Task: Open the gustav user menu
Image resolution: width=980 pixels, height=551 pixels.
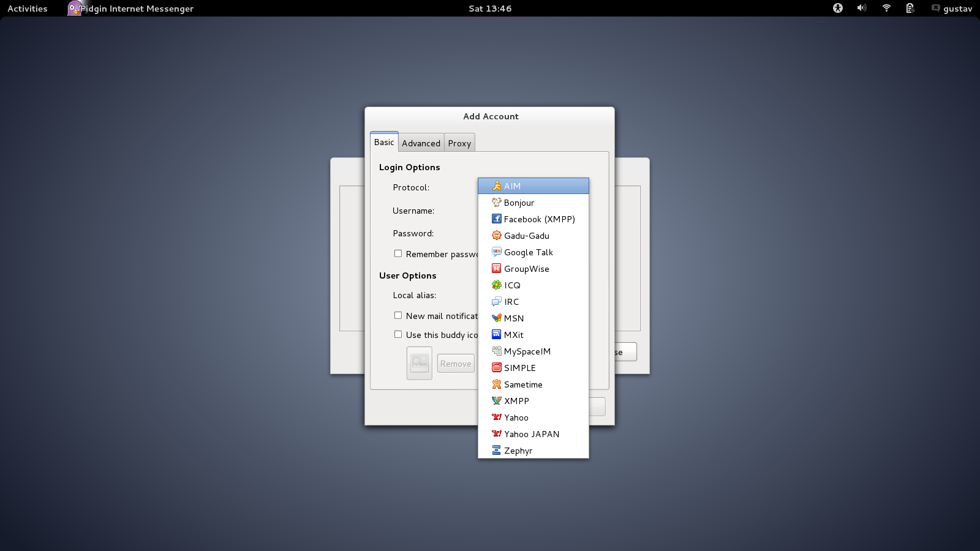Action: tap(952, 8)
